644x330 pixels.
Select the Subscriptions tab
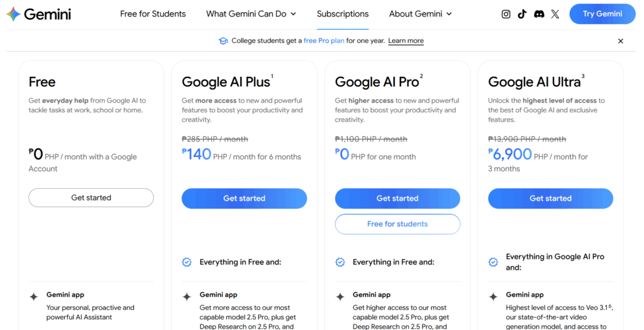[343, 14]
